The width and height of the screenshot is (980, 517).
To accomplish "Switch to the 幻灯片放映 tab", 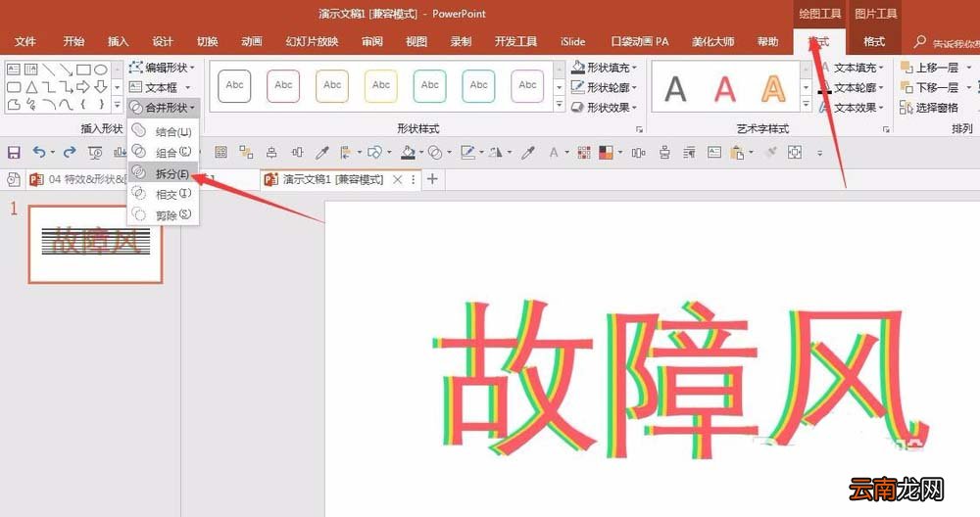I will [x=312, y=41].
